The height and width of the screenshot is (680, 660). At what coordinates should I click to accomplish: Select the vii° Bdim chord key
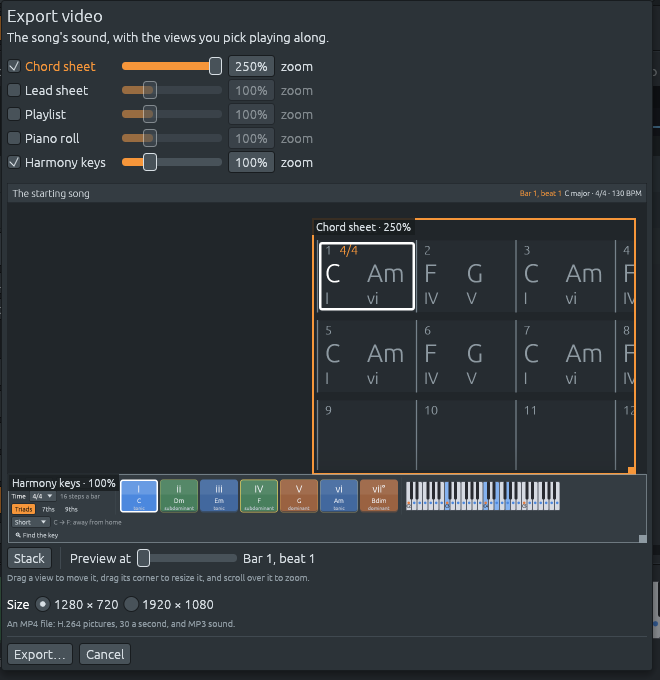pos(379,496)
